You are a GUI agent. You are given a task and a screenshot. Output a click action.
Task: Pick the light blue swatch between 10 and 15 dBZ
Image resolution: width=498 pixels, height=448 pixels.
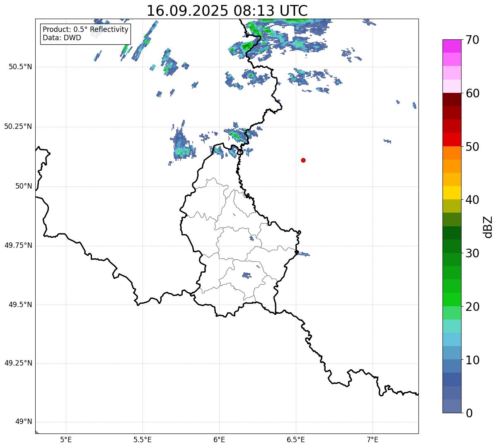click(x=452, y=339)
